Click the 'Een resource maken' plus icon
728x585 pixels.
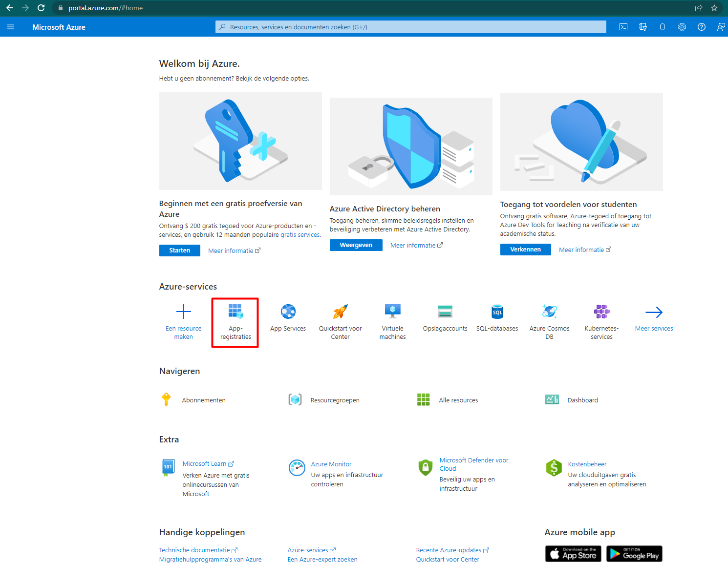coord(184,312)
